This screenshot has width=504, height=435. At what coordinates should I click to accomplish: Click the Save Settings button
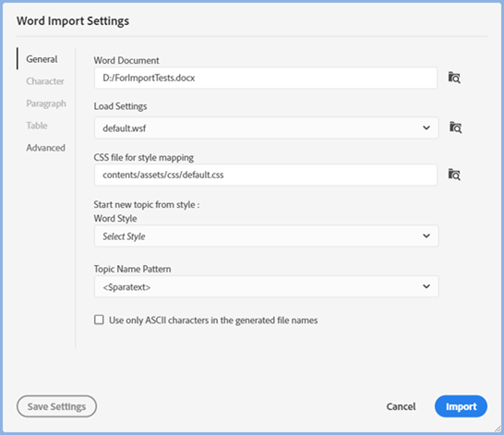56,406
